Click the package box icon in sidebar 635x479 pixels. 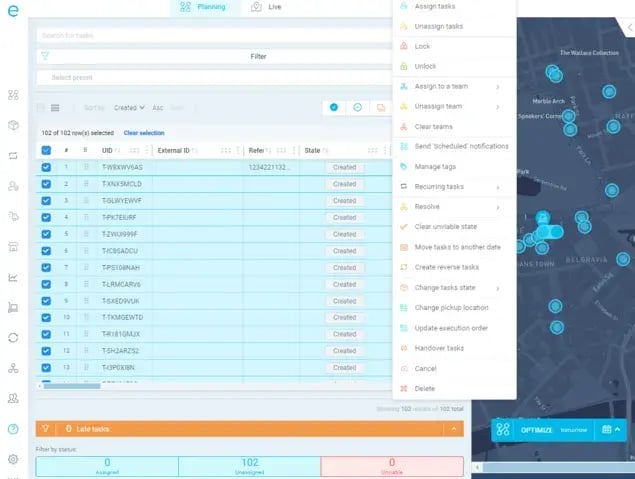(13, 125)
